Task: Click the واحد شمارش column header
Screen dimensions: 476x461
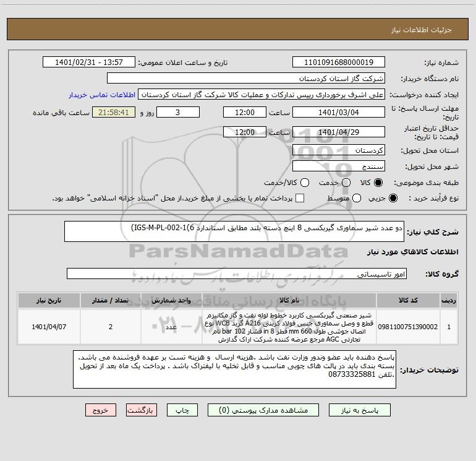Action: [171, 300]
